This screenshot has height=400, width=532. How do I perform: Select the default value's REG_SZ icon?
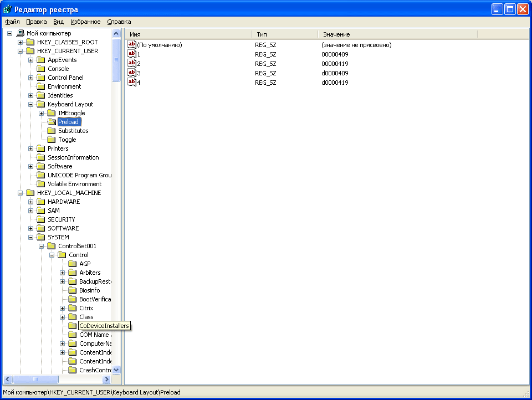(x=132, y=45)
